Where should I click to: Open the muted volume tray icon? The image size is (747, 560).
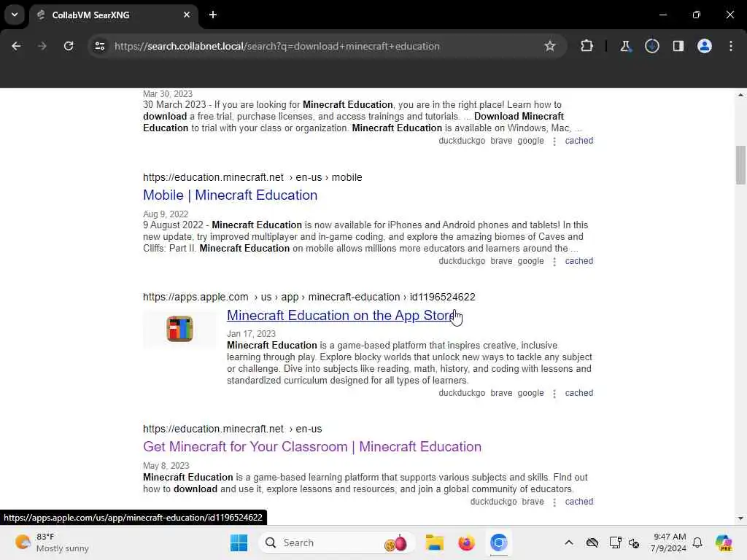pyautogui.click(x=634, y=542)
